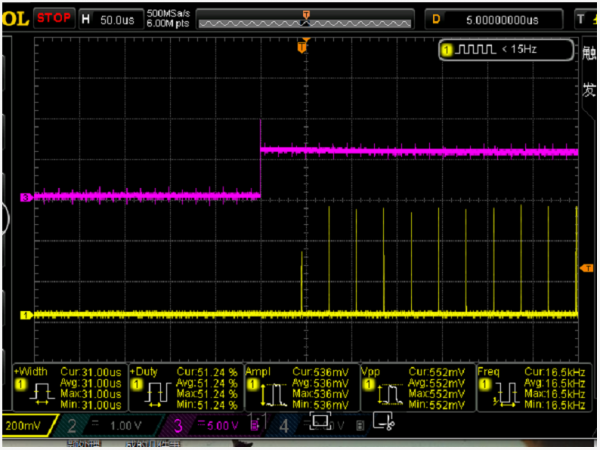Click the USB device icon in bottom bar
The height and width of the screenshot is (450, 600).
(x=382, y=423)
